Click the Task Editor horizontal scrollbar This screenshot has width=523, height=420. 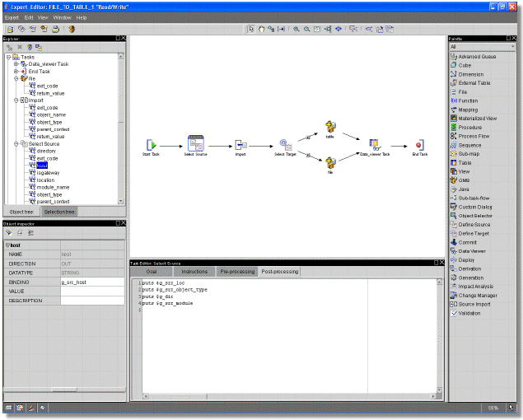pos(290,396)
